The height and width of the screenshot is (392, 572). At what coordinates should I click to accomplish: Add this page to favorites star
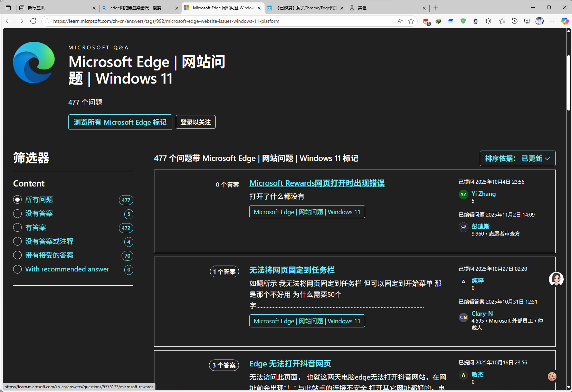pos(411,21)
